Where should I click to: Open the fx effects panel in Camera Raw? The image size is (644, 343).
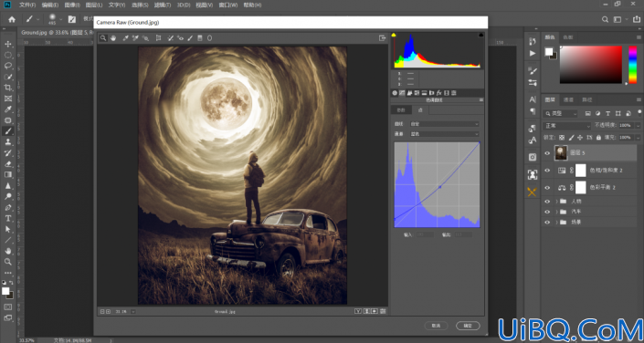[x=438, y=93]
